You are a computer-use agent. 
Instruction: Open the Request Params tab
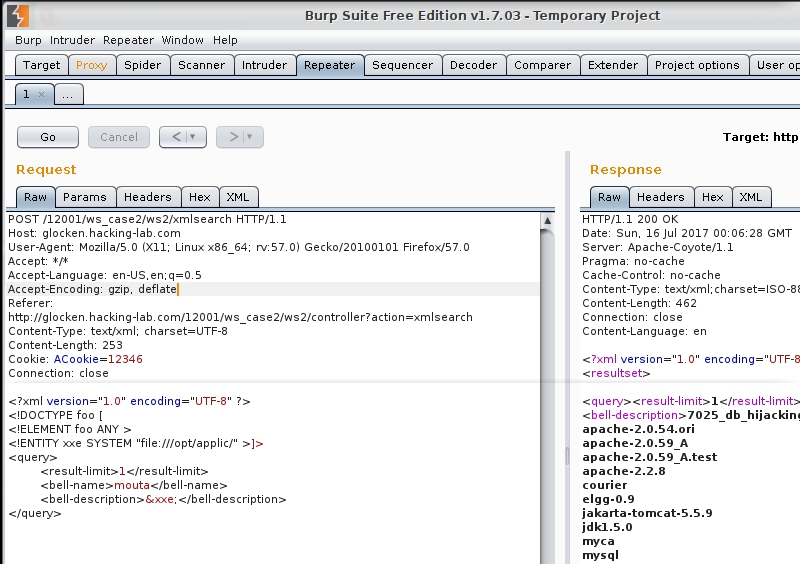(x=85, y=197)
